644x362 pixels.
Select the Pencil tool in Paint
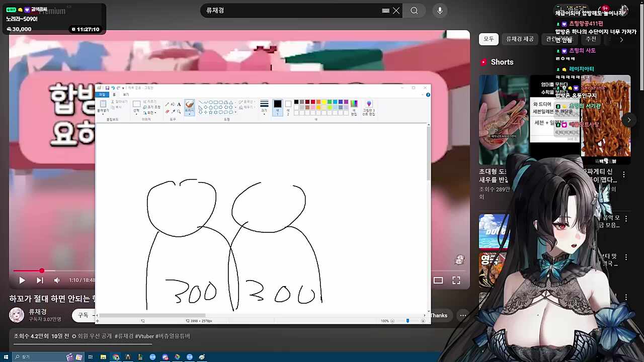point(167,105)
